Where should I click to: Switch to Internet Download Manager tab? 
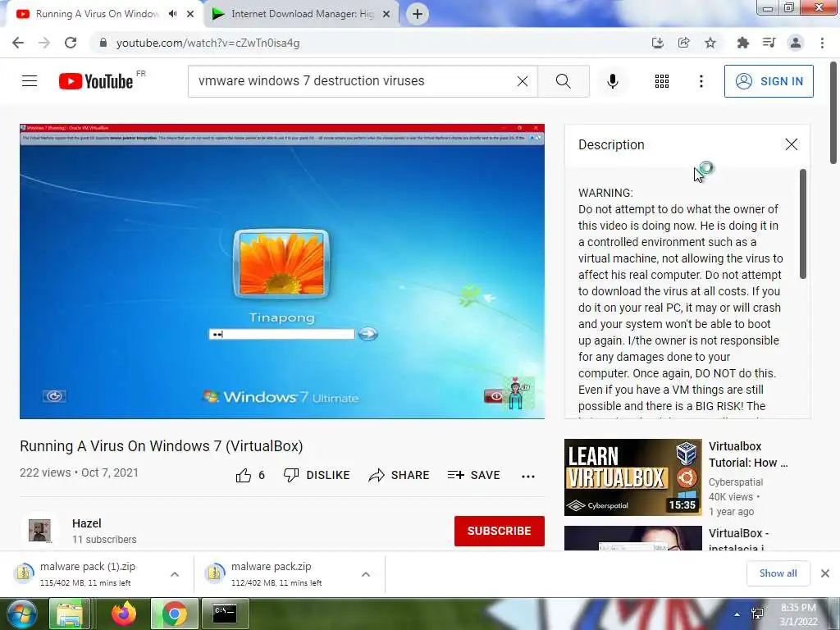pyautogui.click(x=302, y=14)
